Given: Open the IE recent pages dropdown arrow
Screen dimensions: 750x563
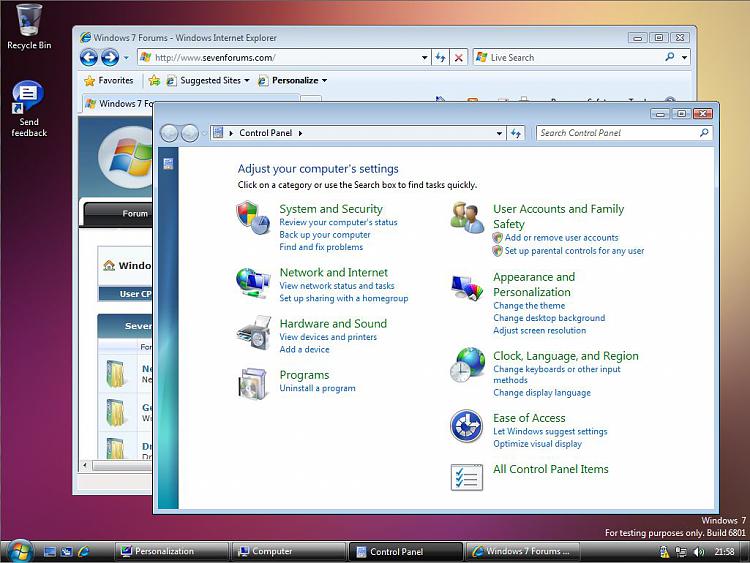Looking at the screenshot, I should 126,58.
